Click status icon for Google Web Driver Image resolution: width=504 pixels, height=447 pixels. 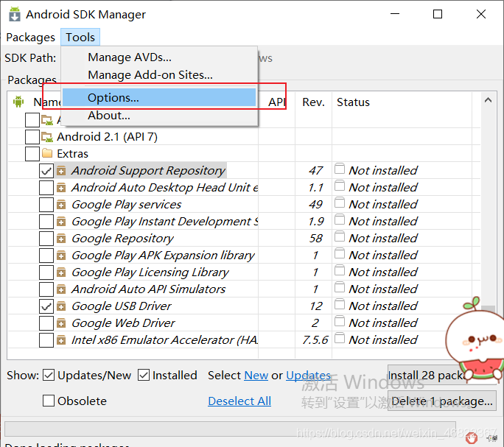[x=340, y=321]
